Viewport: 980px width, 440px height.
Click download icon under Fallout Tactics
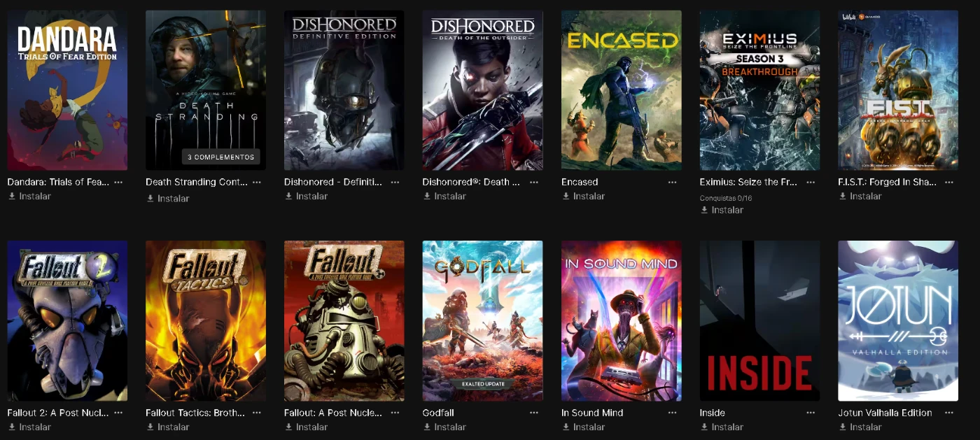pyautogui.click(x=150, y=427)
